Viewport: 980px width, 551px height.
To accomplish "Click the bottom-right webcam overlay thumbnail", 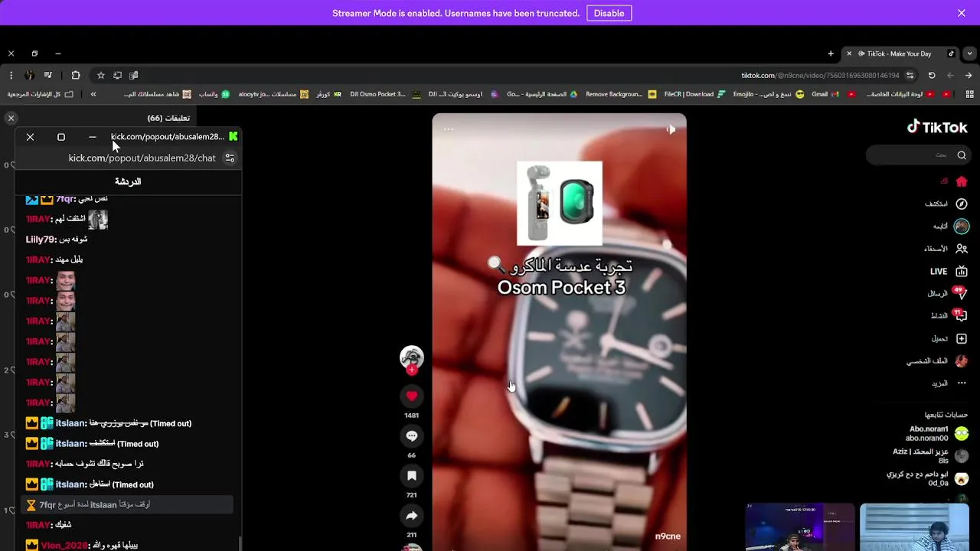I will [x=914, y=527].
